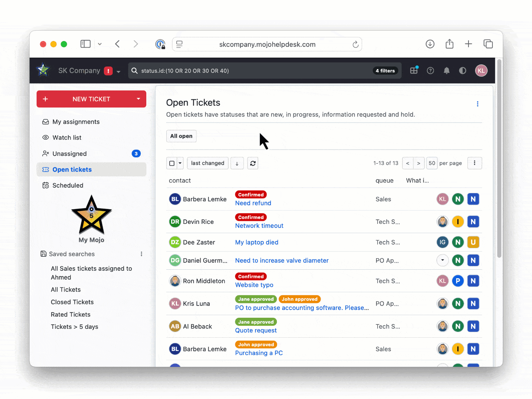Viewport: 532px width, 399px height.
Task: Click the ticket search input field
Action: tap(251, 71)
